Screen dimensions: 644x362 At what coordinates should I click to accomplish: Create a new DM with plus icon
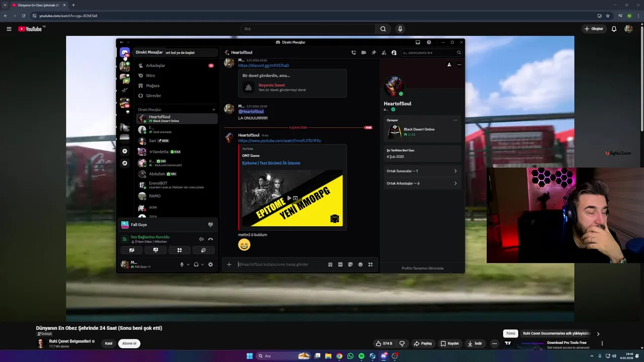(214, 110)
